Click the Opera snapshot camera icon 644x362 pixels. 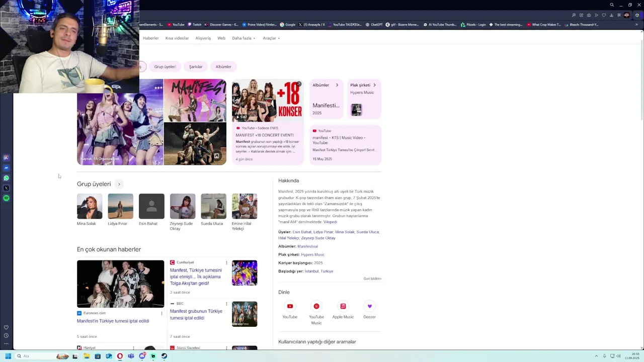coord(589,15)
